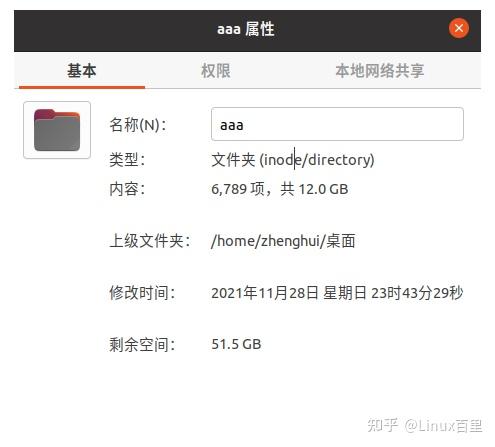Close the aaa properties dialog
Viewport: 495px width, 447px height.
(459, 28)
